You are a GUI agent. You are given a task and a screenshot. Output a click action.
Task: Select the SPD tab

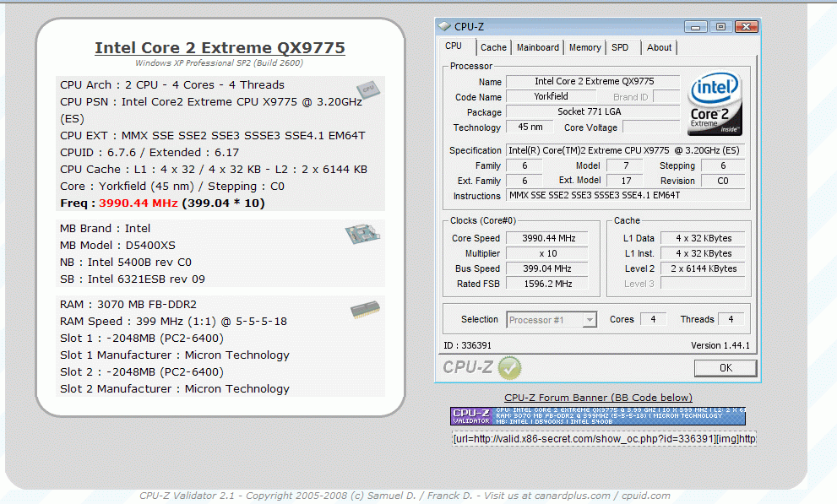(620, 47)
